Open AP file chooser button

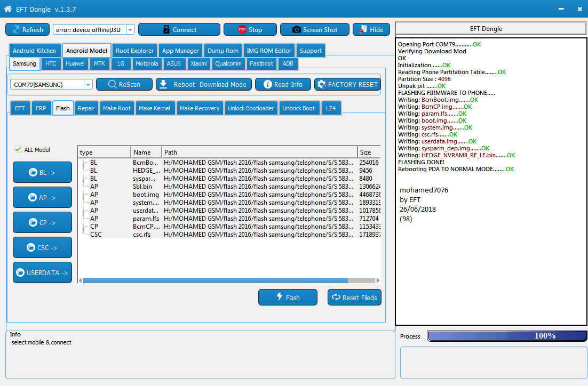point(42,197)
